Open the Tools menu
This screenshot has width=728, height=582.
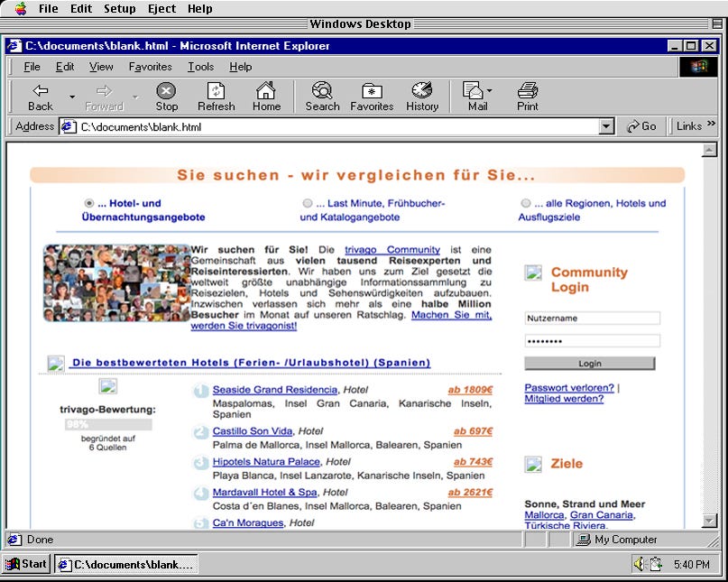point(200,67)
